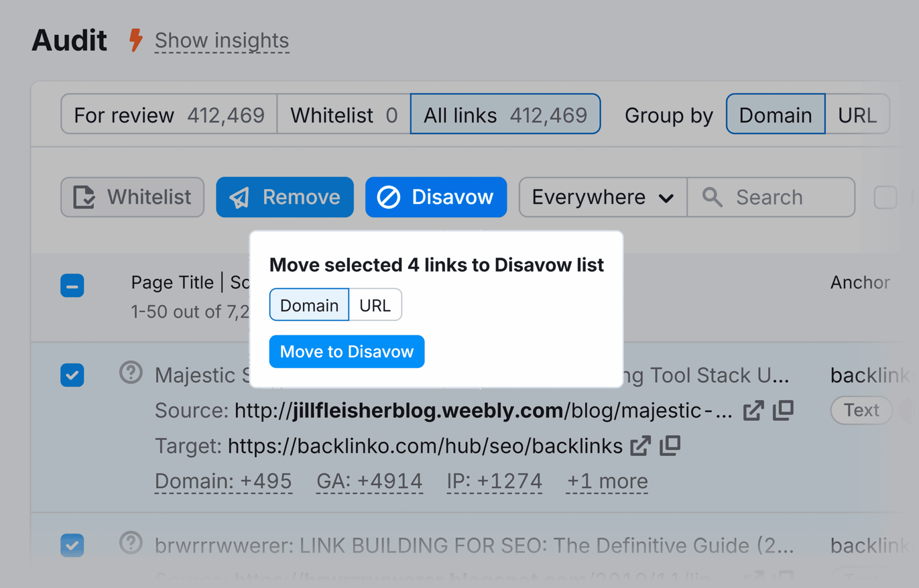Screen dimensions: 919x588
Task: Expand the +1 more metrics link
Action: [x=607, y=480]
